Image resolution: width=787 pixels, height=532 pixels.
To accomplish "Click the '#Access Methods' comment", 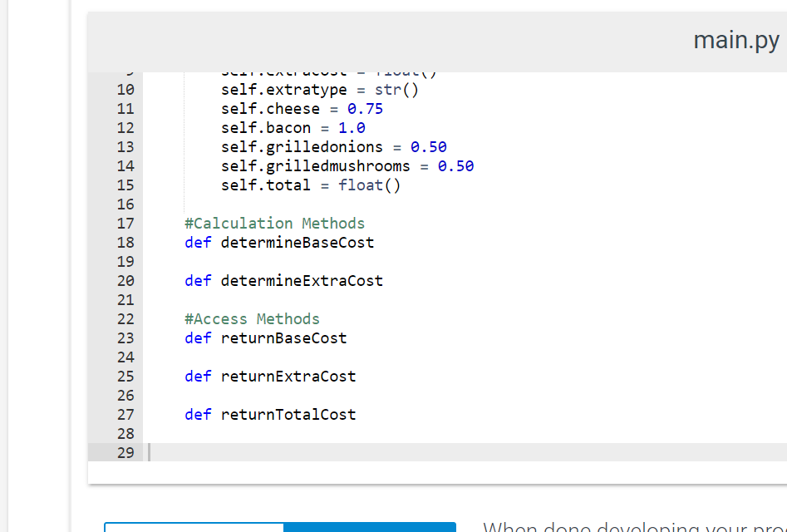I will point(252,319).
